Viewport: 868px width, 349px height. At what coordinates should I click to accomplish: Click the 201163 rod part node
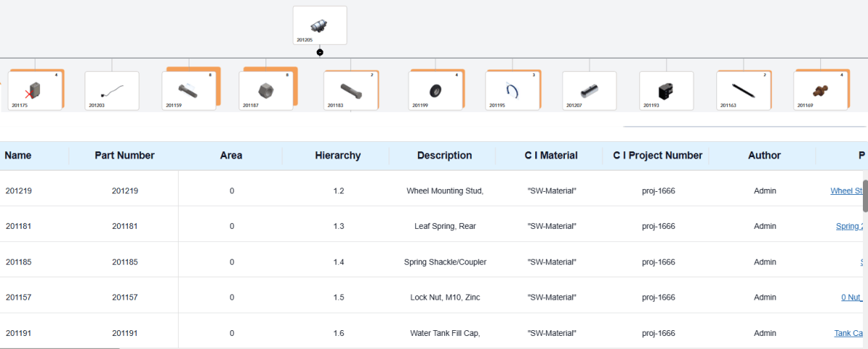click(x=743, y=91)
